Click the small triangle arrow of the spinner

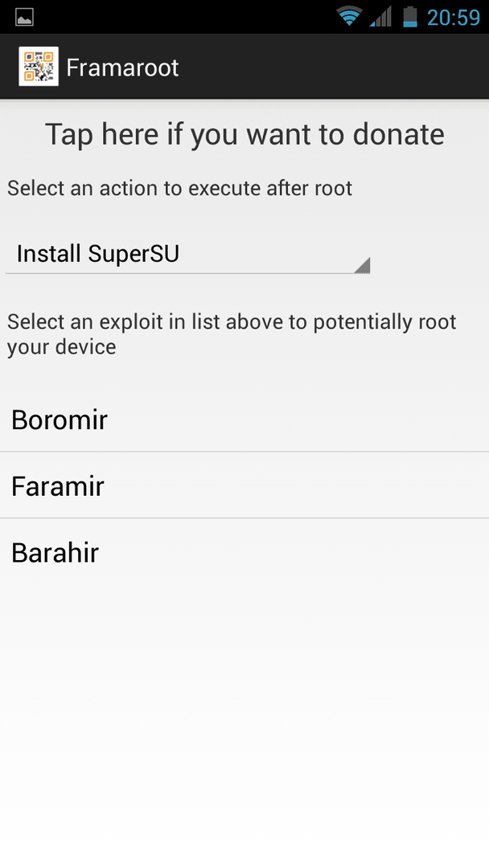coord(362,265)
